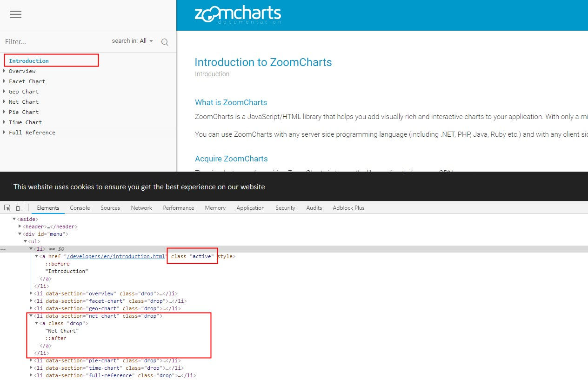Click the 'Introduction to ZoomCharts' heading

263,62
